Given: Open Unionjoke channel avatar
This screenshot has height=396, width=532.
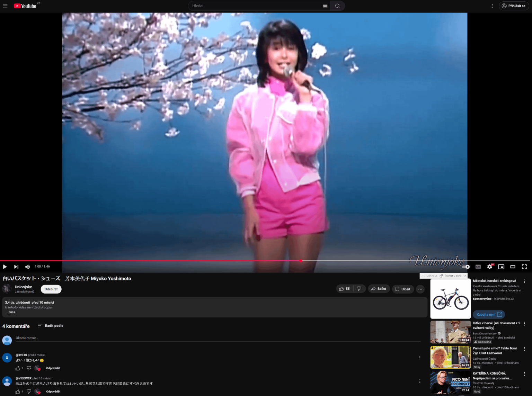Looking at the screenshot, I should tap(7, 289).
